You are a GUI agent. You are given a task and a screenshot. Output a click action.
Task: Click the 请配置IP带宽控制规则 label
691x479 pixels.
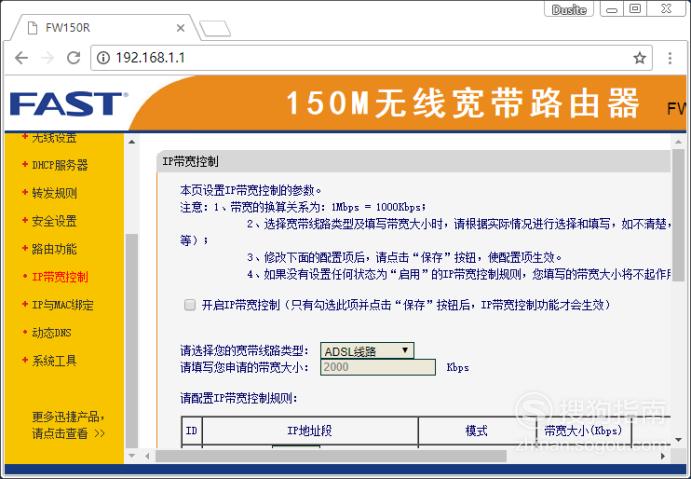coord(238,398)
